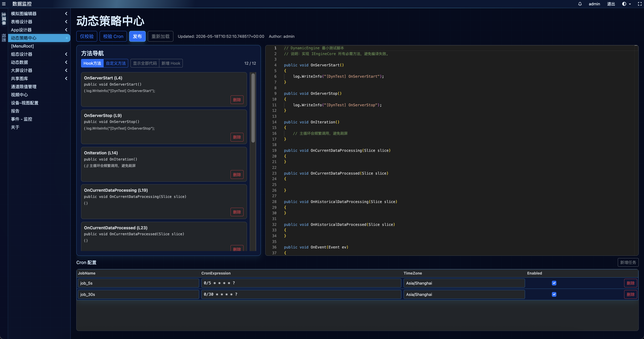Open 模拟图编辑器 in the sidebar
Viewport: 644px width, 339px height.
point(24,13)
